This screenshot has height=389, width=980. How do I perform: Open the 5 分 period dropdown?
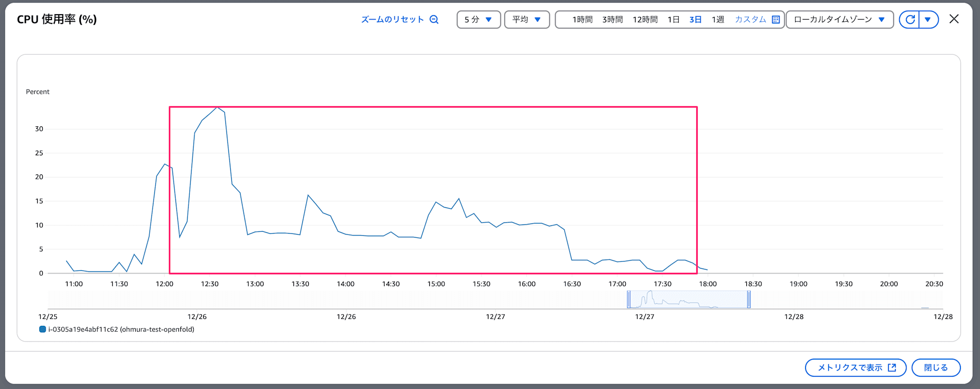click(x=479, y=20)
